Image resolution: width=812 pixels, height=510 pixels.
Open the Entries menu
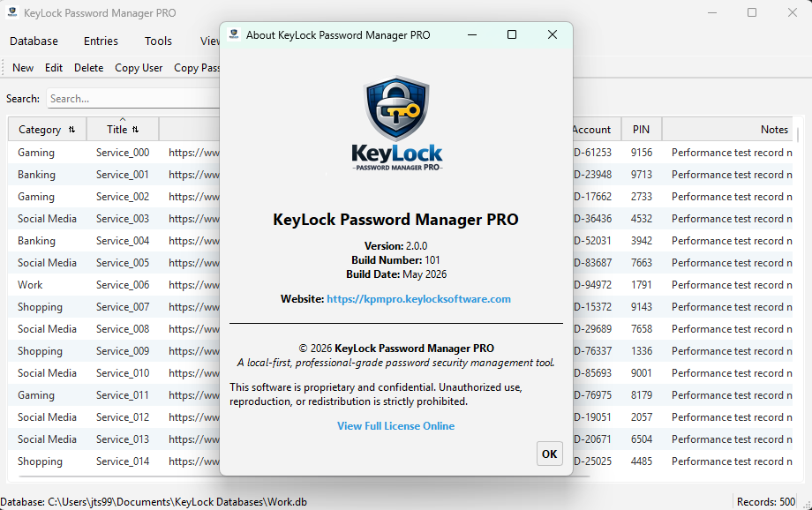[x=101, y=41]
